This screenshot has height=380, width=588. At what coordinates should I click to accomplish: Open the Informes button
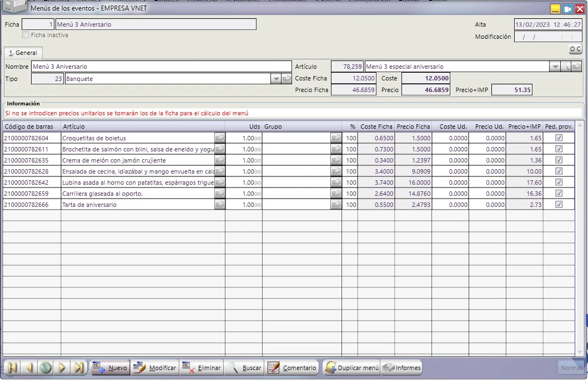[x=401, y=368]
